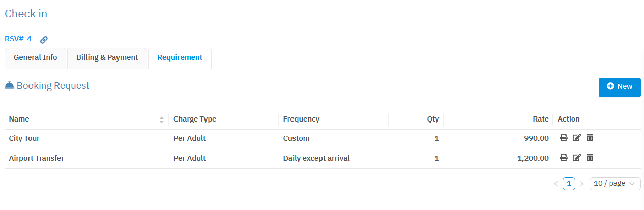Select the Requirement tab
The width and height of the screenshot is (644, 210).
(x=180, y=58)
